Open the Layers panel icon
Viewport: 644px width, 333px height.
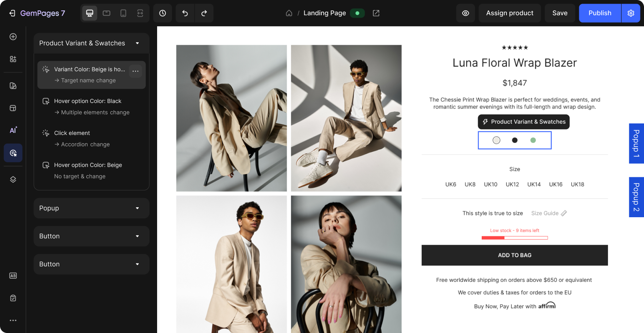coord(13,179)
